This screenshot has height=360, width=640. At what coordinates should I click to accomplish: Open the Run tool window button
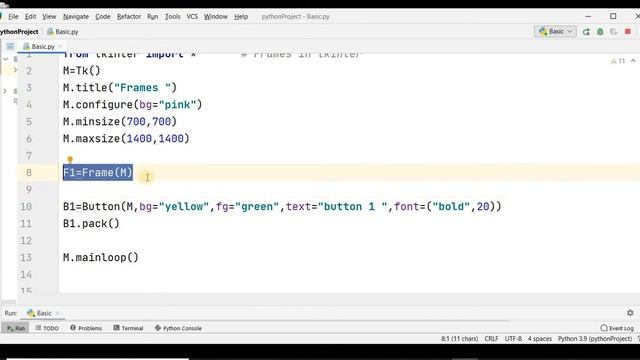click(16, 328)
